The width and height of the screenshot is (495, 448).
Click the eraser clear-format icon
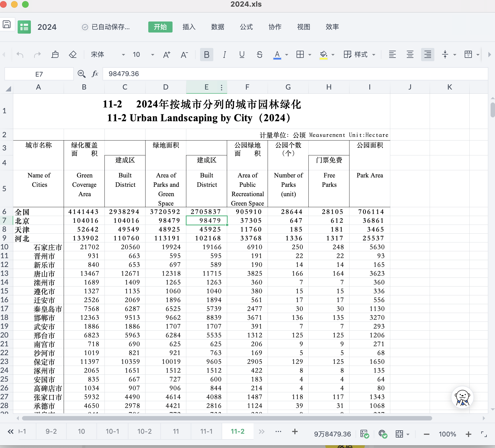click(x=73, y=55)
